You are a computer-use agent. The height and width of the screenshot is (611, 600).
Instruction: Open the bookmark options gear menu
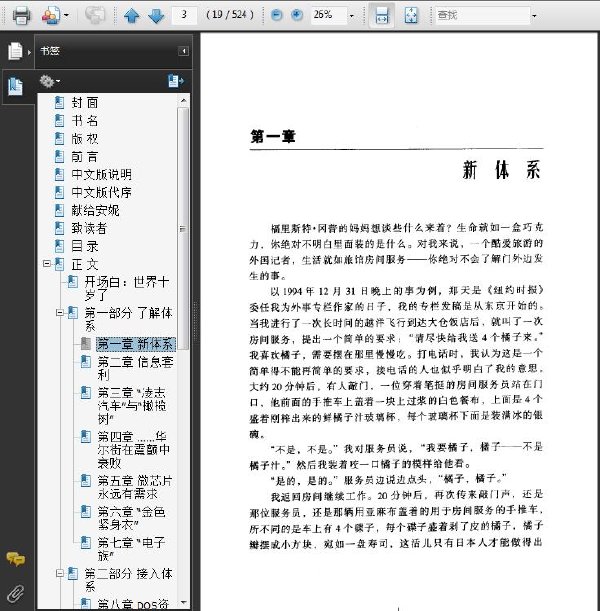[49, 81]
